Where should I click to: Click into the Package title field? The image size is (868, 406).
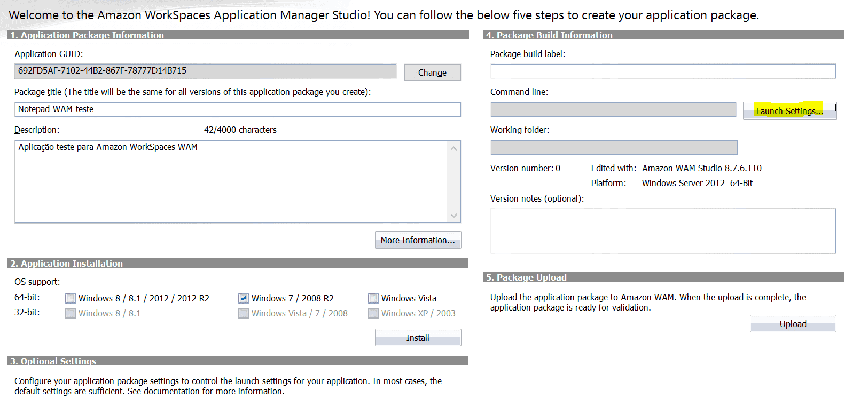tap(237, 109)
